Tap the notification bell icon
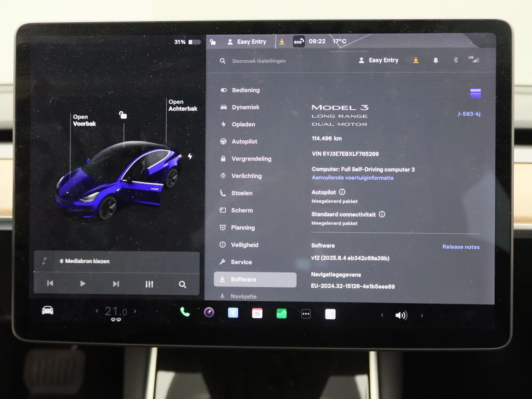532x399 pixels. tap(436, 60)
